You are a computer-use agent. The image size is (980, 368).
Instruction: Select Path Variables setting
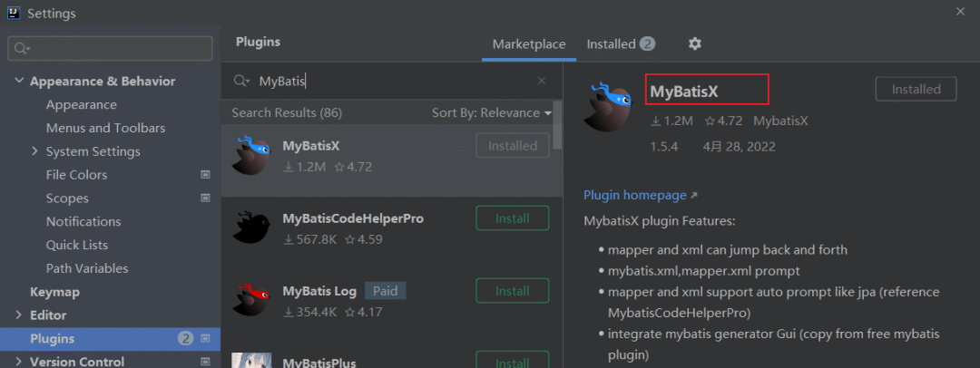(87, 268)
